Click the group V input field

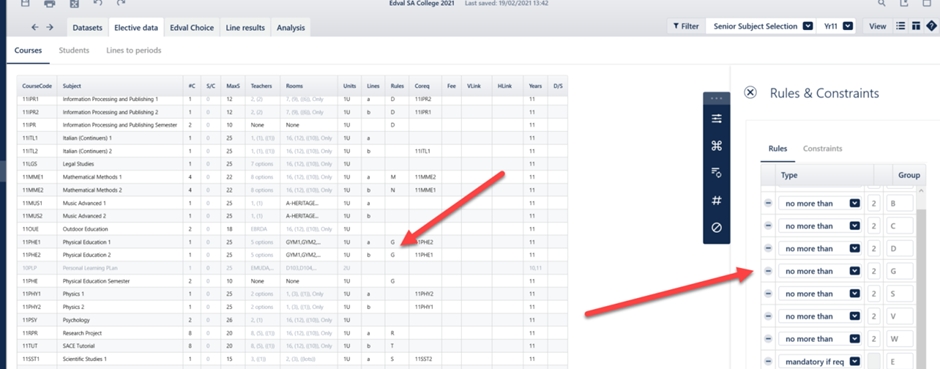click(900, 316)
